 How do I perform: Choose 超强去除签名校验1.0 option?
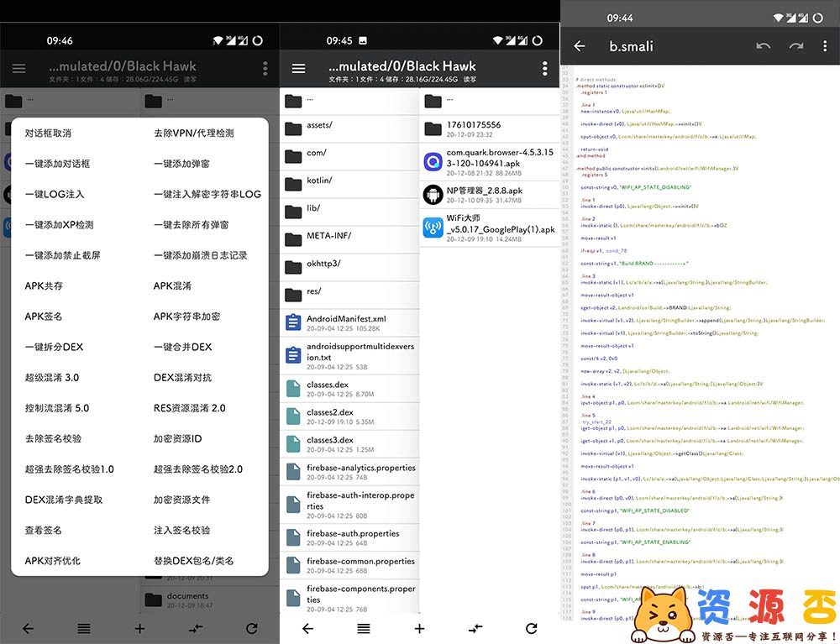[x=69, y=469]
